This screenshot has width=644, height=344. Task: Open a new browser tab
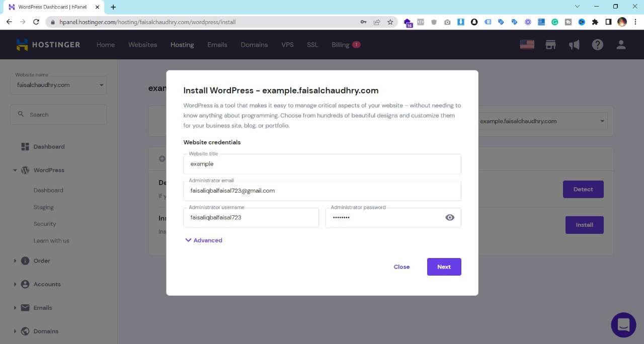pos(113,7)
